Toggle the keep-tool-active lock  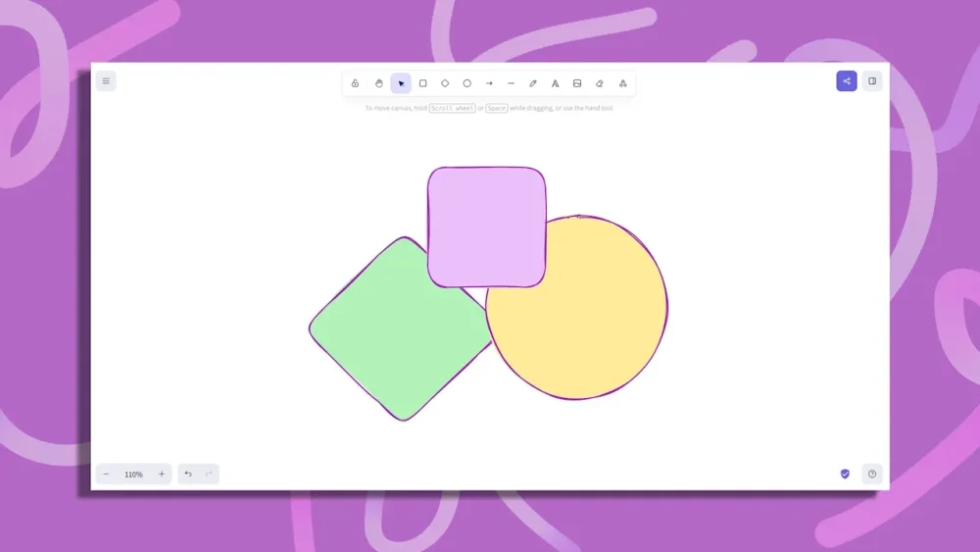point(355,83)
